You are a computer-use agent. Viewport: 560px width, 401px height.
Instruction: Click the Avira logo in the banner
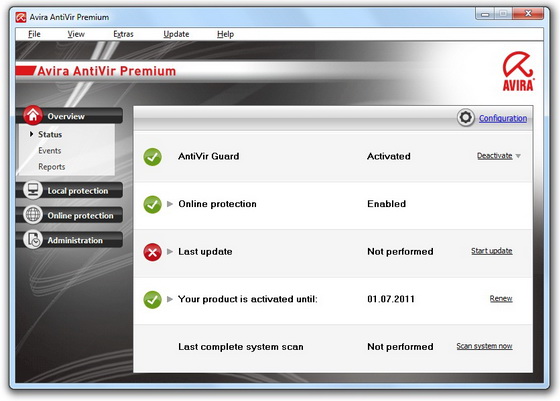pyautogui.click(x=518, y=71)
